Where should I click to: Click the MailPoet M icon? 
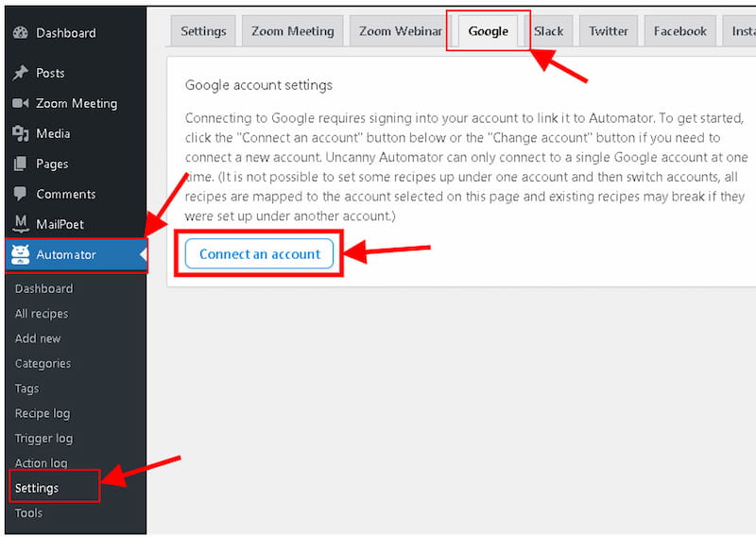(x=20, y=223)
